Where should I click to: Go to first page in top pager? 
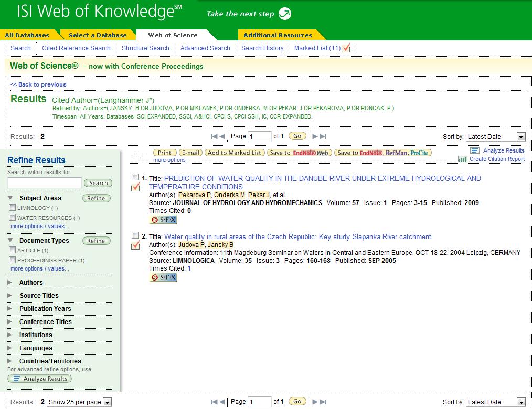pyautogui.click(x=214, y=136)
